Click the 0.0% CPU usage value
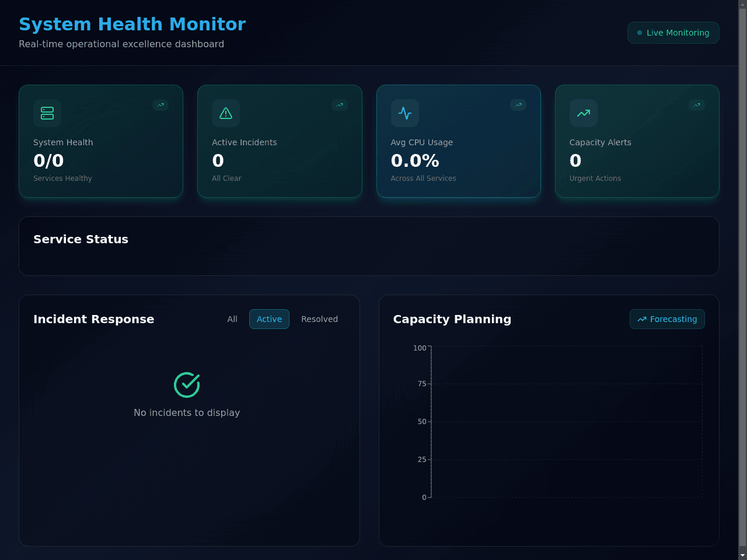This screenshot has width=747, height=560. pyautogui.click(x=415, y=160)
